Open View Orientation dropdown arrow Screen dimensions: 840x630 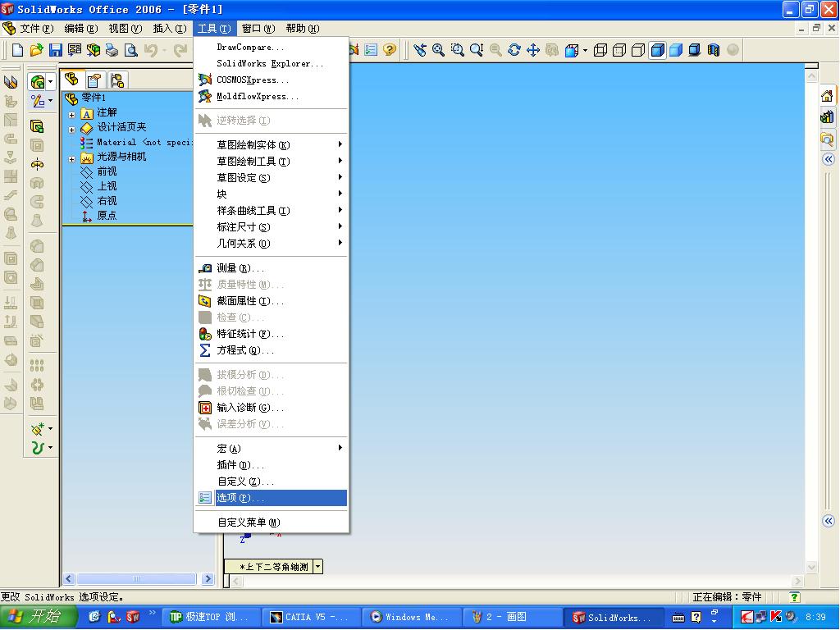point(585,50)
